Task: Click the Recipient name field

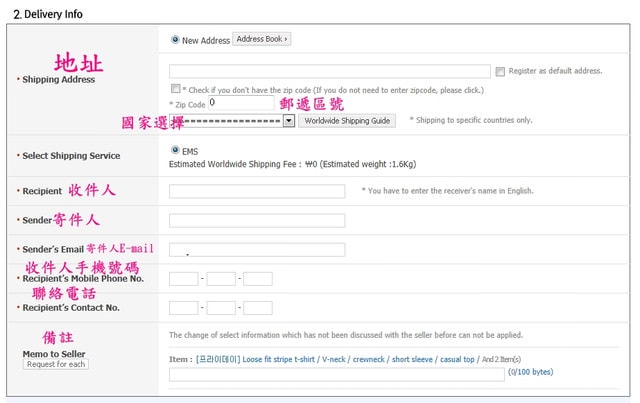Action: point(257,191)
